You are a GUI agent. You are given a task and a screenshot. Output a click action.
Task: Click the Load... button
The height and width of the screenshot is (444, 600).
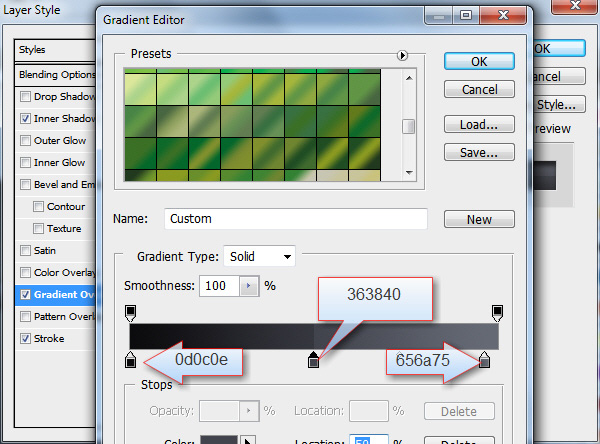(x=479, y=124)
